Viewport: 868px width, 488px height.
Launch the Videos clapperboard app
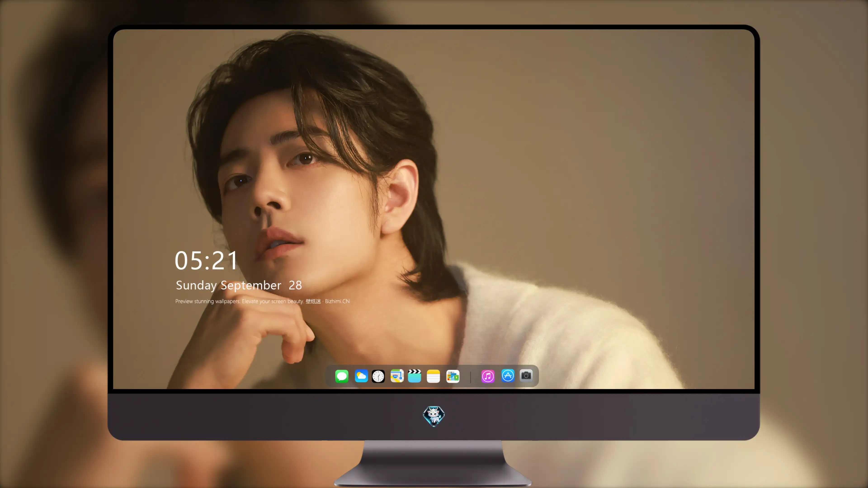point(415,376)
